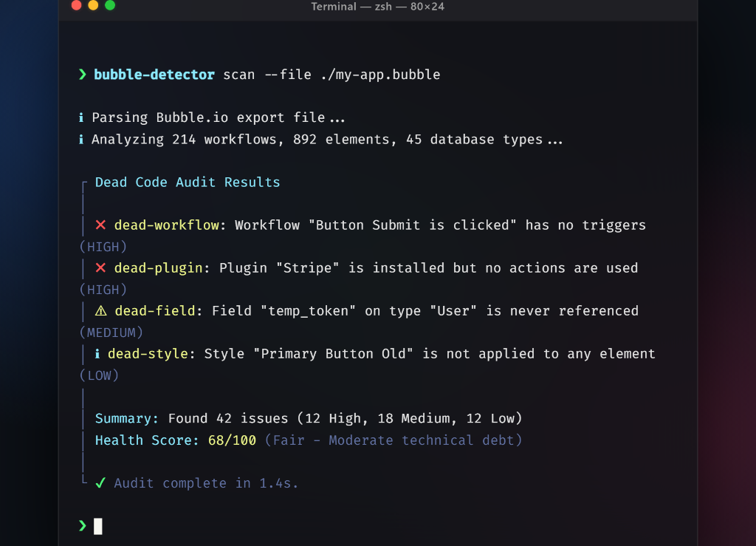Click the red X icon beside dead-plugin

(x=100, y=267)
